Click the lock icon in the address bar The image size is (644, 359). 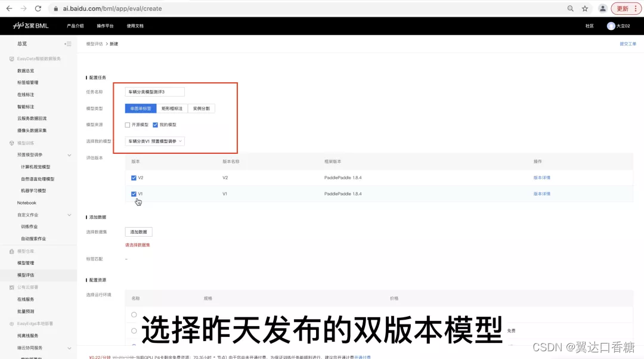[56, 8]
